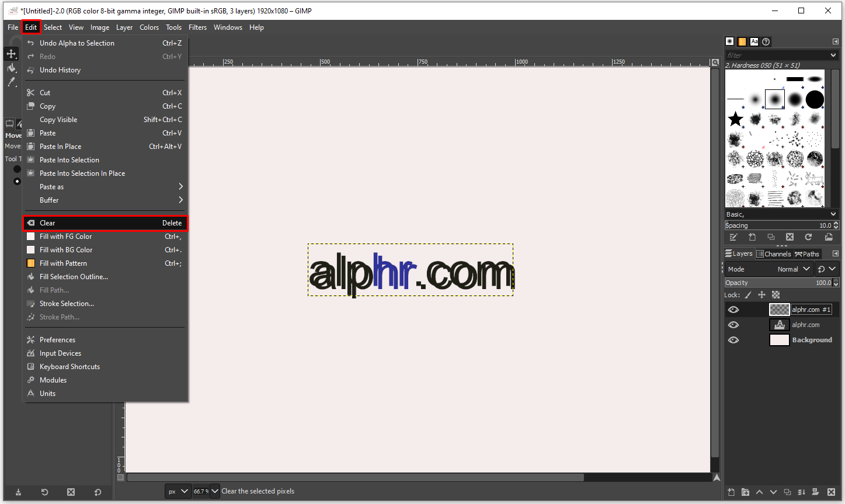
Task: Delete the selected brush
Action: (x=790, y=237)
